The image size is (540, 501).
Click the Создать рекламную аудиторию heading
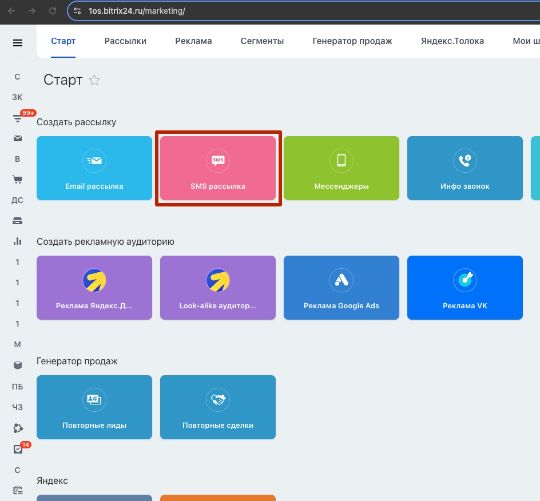[105, 242]
